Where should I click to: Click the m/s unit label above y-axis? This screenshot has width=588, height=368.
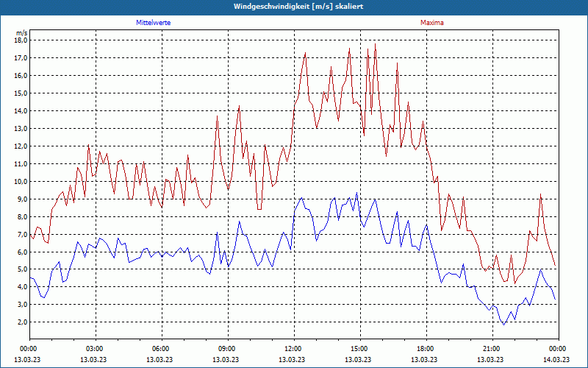tap(22, 33)
